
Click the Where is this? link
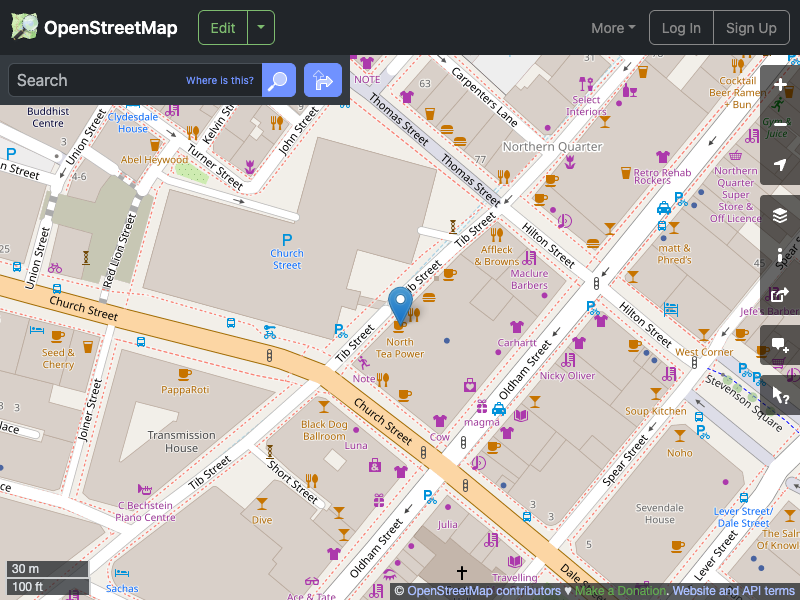[x=219, y=80]
